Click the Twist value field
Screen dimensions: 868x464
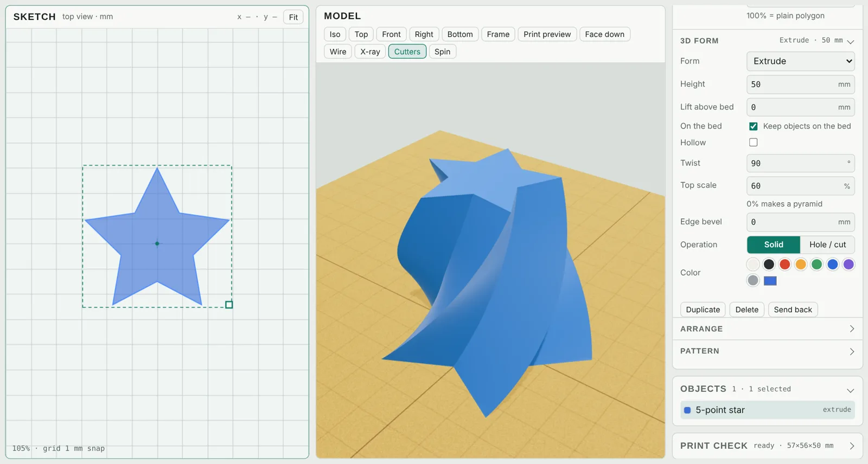(x=801, y=163)
